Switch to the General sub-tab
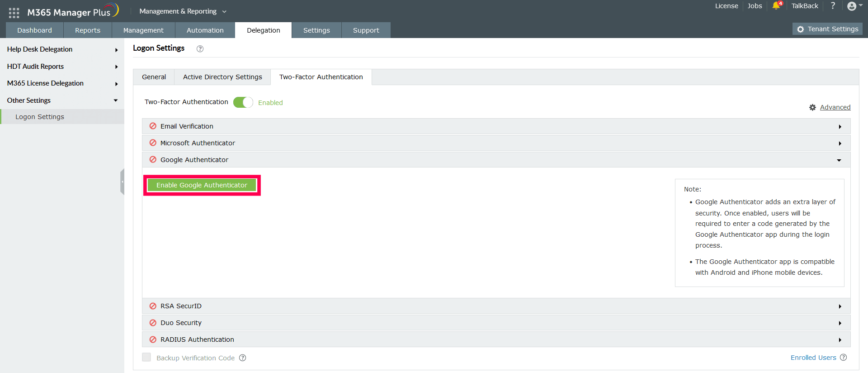 [154, 77]
